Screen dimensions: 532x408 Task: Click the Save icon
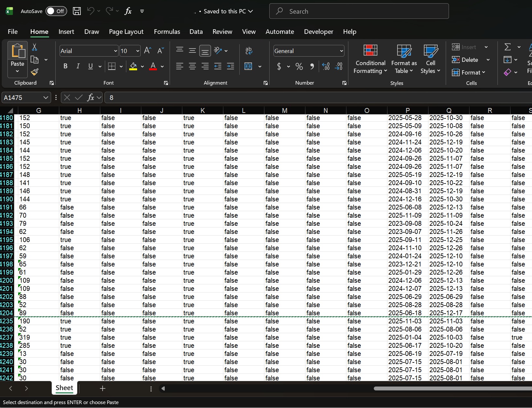point(77,11)
